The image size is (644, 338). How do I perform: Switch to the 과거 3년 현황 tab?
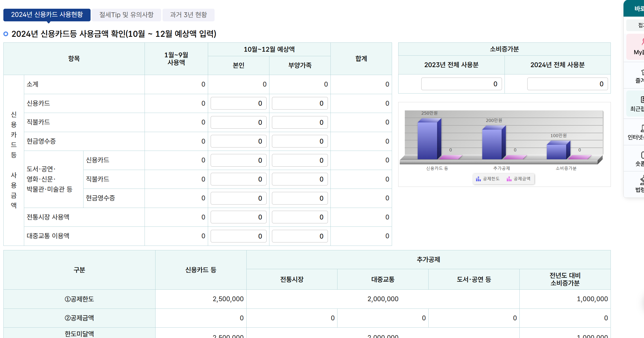pos(188,15)
